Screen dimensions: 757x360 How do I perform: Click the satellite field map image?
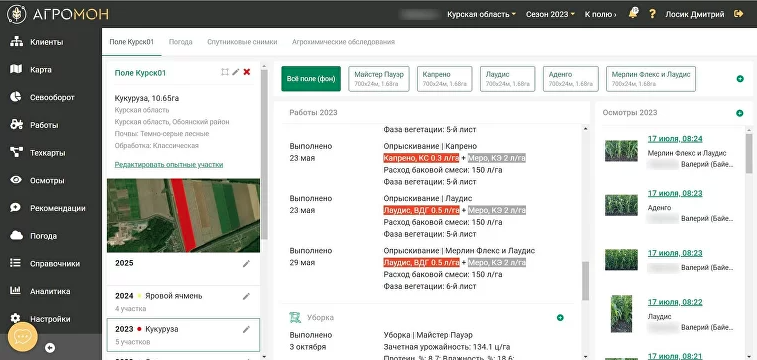pos(183,215)
